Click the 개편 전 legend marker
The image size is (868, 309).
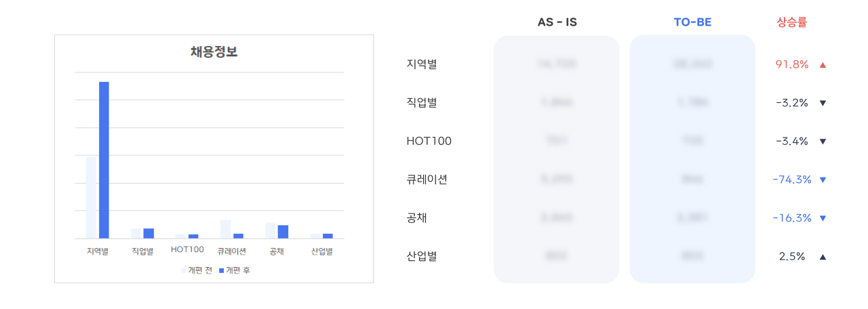[x=183, y=270]
